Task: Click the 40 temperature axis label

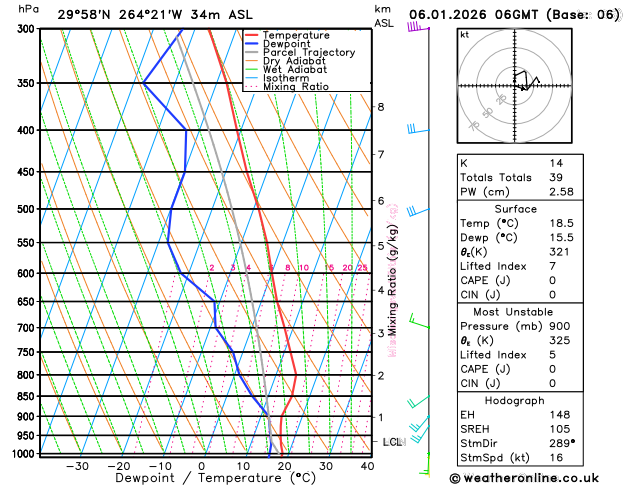Action: pyautogui.click(x=367, y=466)
